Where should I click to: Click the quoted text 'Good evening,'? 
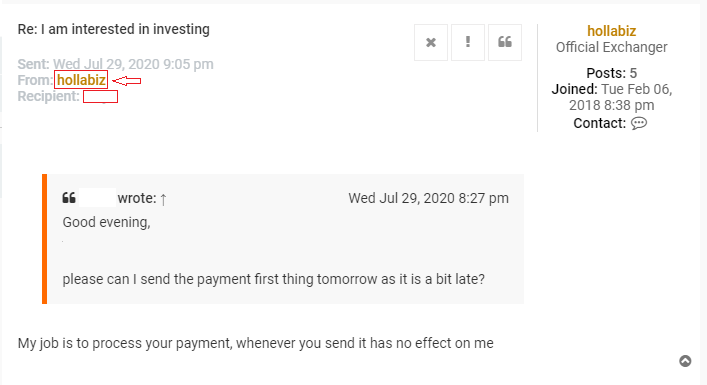106,222
